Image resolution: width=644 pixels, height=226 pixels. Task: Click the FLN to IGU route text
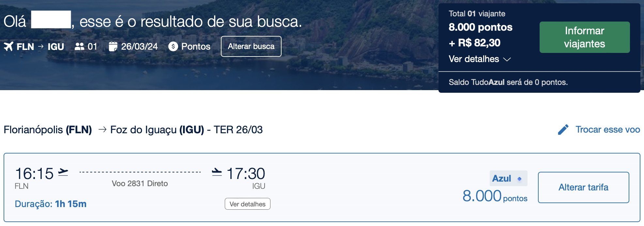click(40, 47)
